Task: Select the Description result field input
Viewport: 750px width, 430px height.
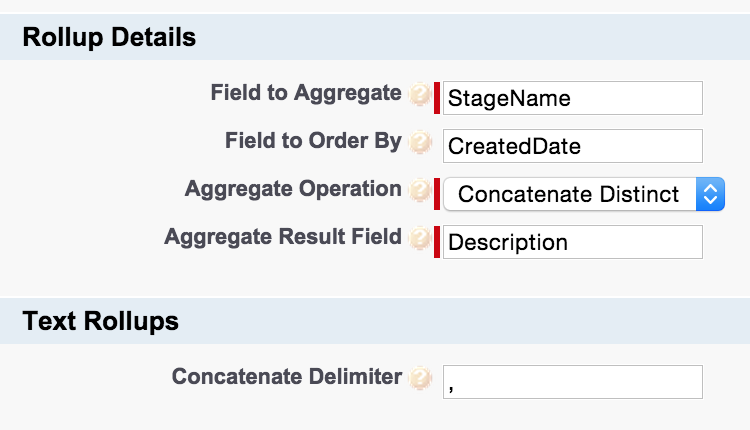Action: 572,242
